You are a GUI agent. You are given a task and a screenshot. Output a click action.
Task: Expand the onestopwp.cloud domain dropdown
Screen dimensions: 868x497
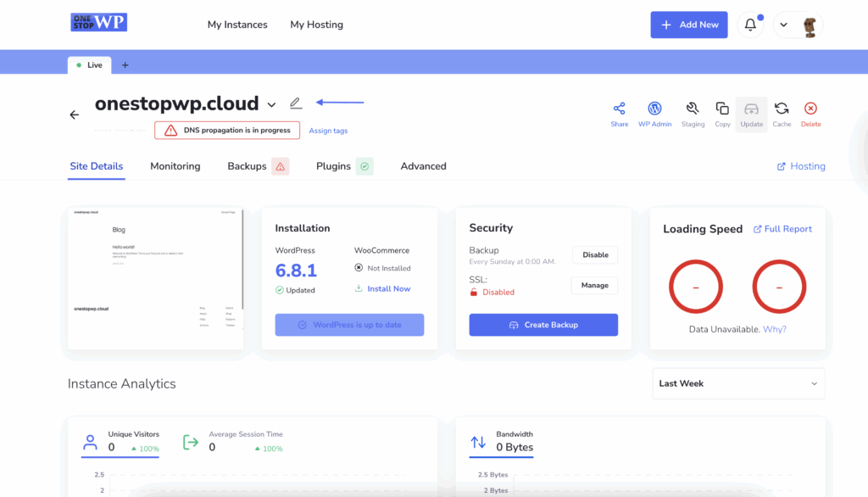[x=271, y=104]
